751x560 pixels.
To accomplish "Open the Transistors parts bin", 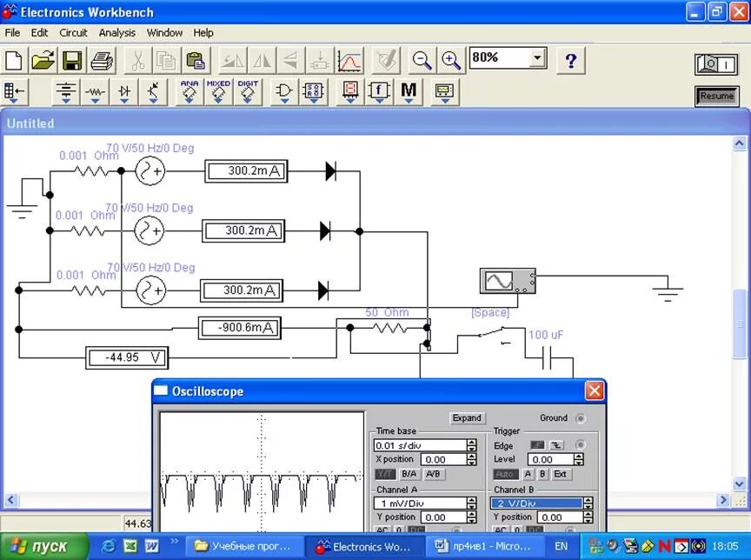I will (153, 91).
